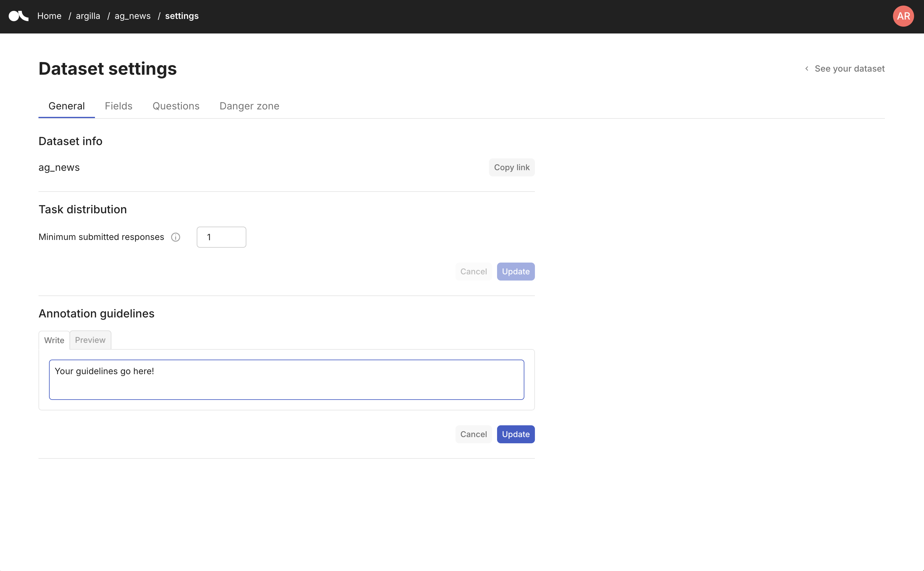Click the back chevron near See your dataset
The width and height of the screenshot is (924, 571).
(806, 69)
